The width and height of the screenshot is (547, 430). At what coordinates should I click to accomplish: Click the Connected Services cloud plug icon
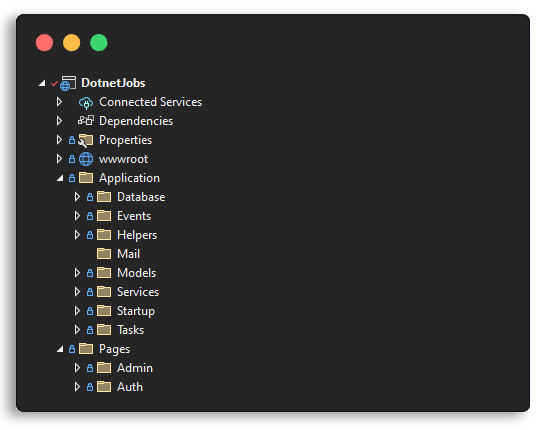pos(86,103)
